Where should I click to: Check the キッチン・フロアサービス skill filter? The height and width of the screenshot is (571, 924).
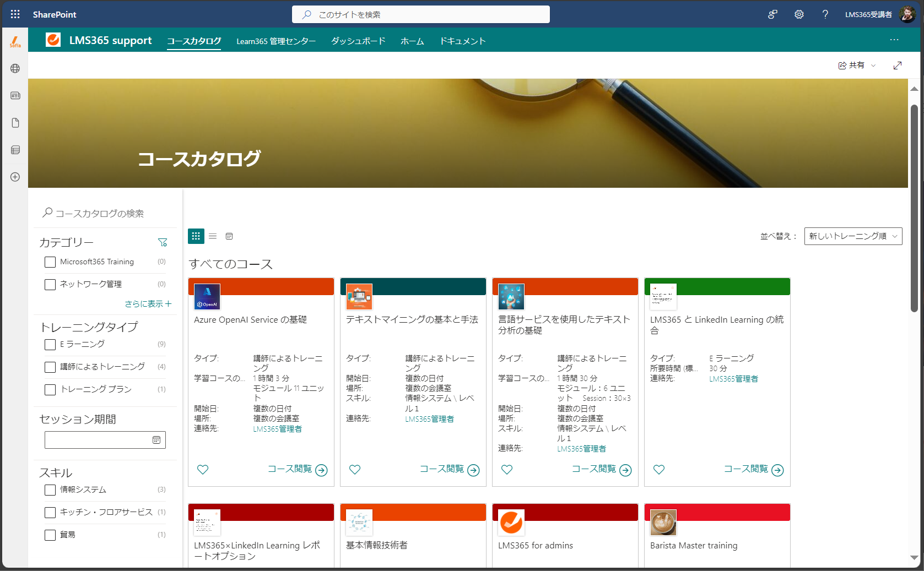[x=50, y=513]
